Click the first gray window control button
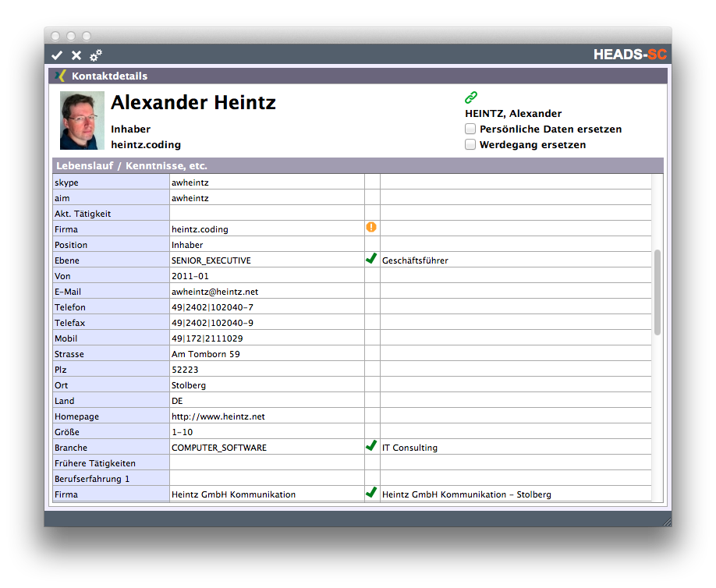This screenshot has height=588, width=716. coord(55,36)
